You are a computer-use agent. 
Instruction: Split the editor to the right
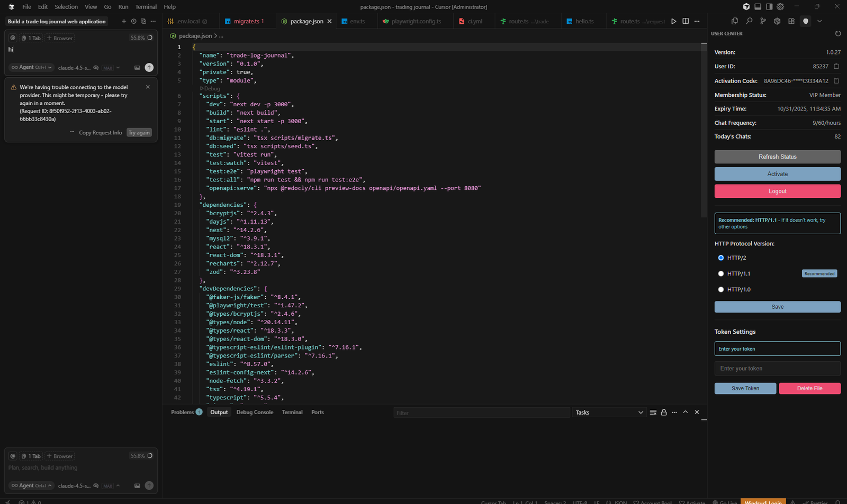pyautogui.click(x=686, y=21)
